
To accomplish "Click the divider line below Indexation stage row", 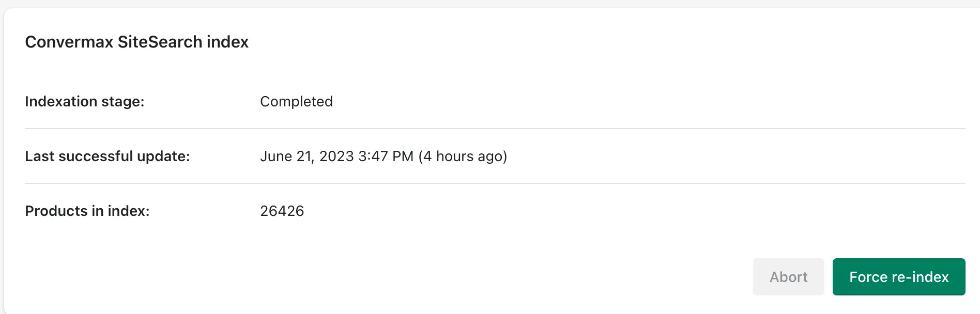I will pos(495,129).
